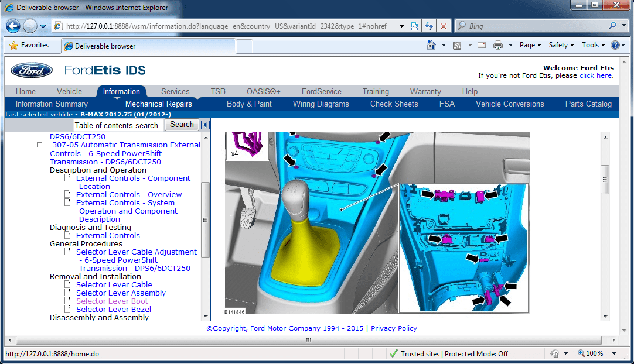This screenshot has height=364, width=634.
Task: Open the Tools menu
Action: coord(593,45)
